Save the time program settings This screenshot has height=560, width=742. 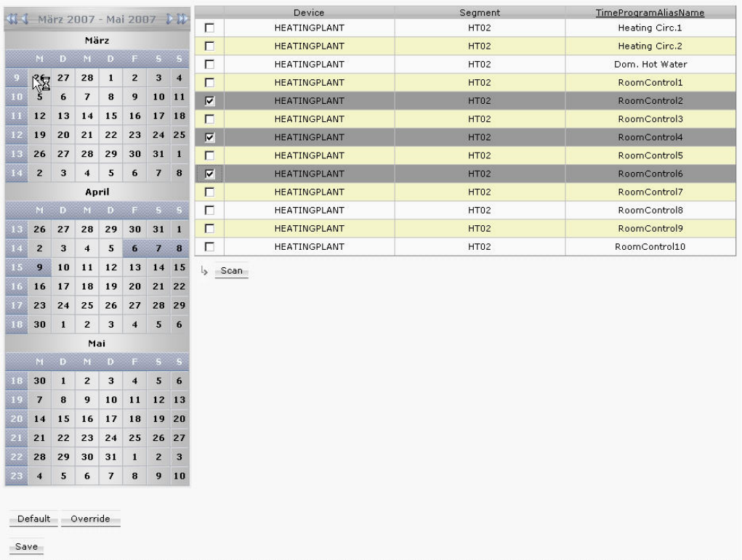tap(26, 547)
